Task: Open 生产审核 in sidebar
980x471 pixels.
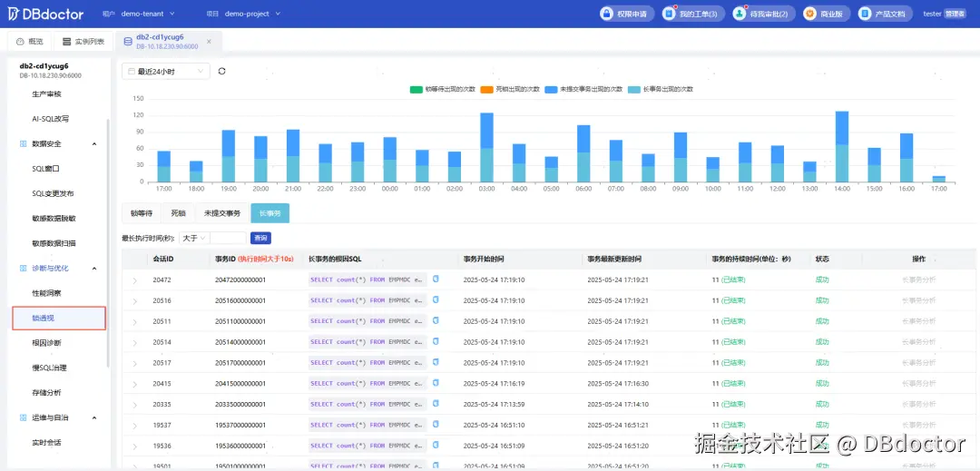Action: click(47, 93)
